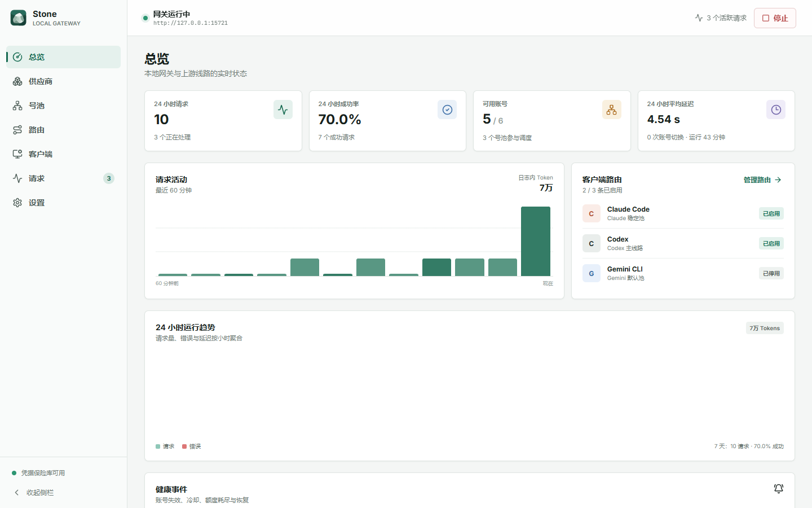Click the Claude Code avatar letter C

tap(592, 213)
